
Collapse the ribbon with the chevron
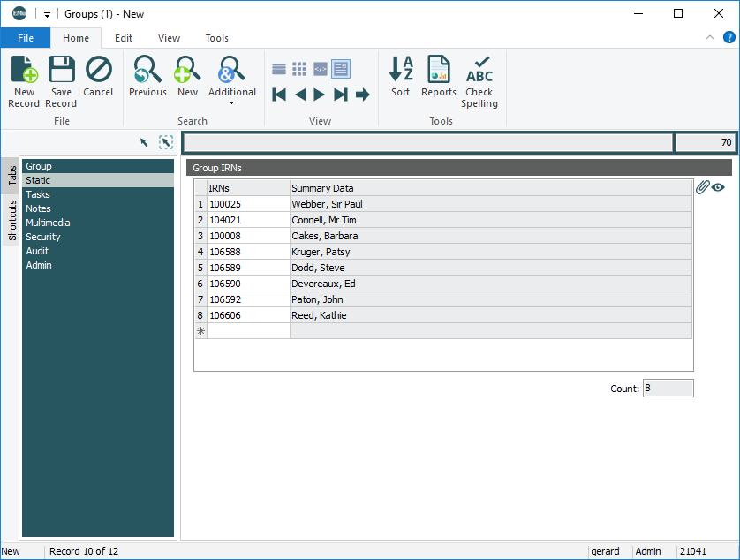pos(710,38)
